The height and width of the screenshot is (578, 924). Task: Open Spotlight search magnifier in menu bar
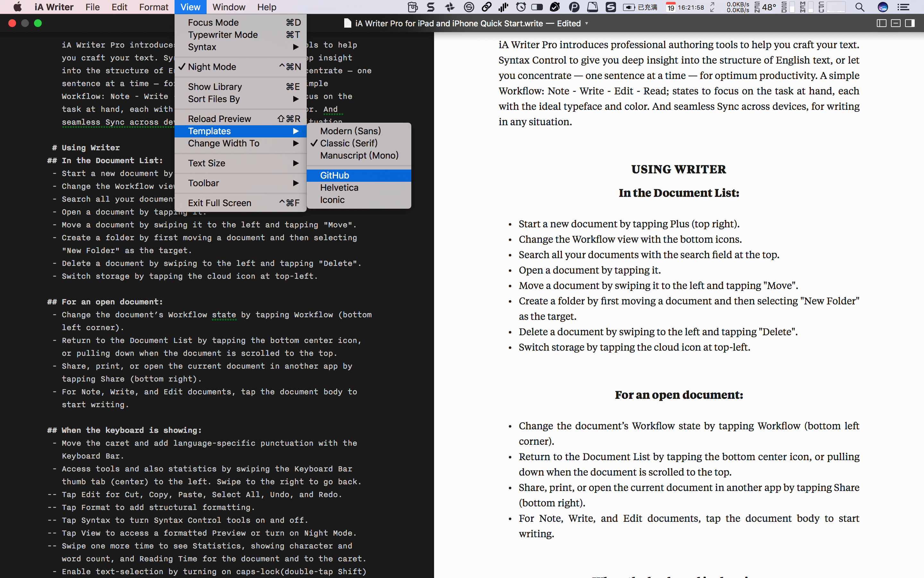pos(860,7)
